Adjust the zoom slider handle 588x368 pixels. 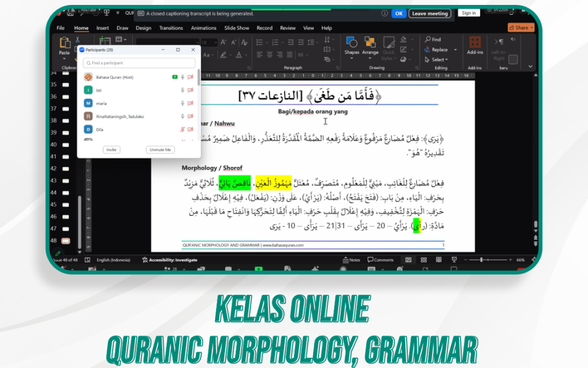pos(481,260)
